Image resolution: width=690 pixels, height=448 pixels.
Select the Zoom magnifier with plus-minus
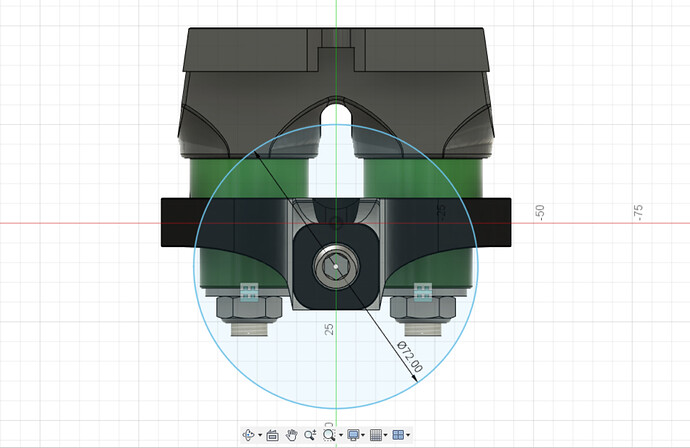tap(310, 435)
